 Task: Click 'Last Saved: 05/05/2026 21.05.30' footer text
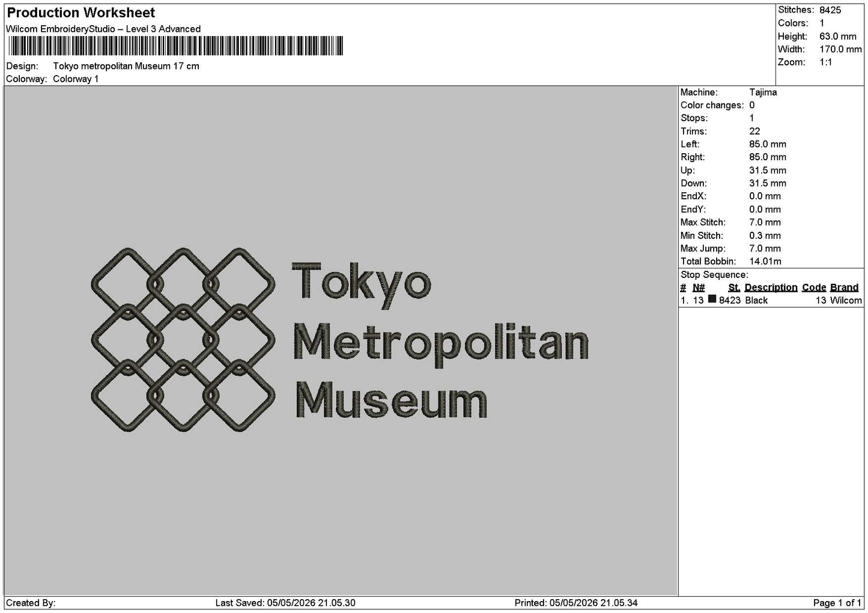click(285, 603)
